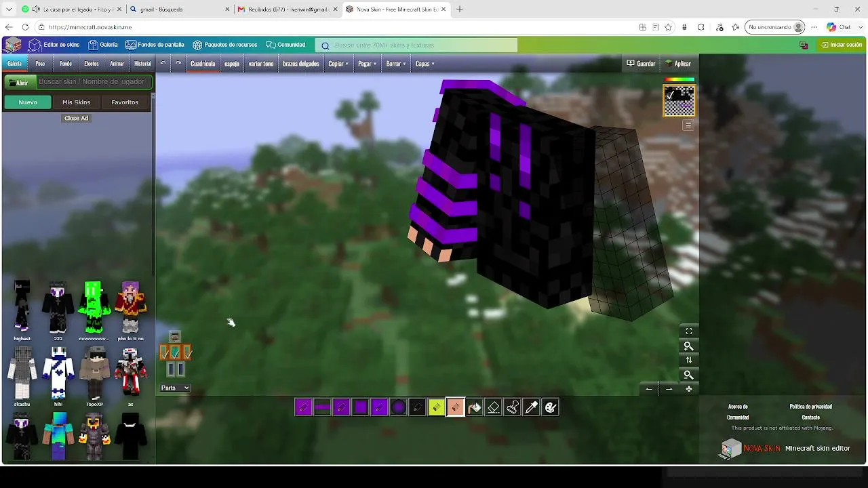868x488 pixels.
Task: Toggle the left leg part
Action: pyautogui.click(x=170, y=369)
